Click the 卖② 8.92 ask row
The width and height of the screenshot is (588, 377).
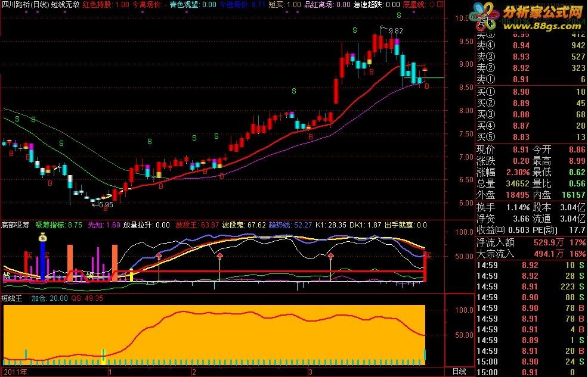[x=531, y=68]
